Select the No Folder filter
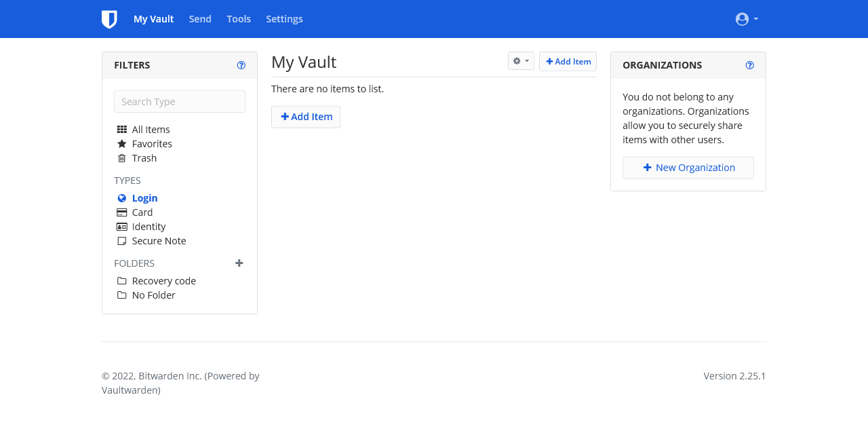 click(153, 295)
